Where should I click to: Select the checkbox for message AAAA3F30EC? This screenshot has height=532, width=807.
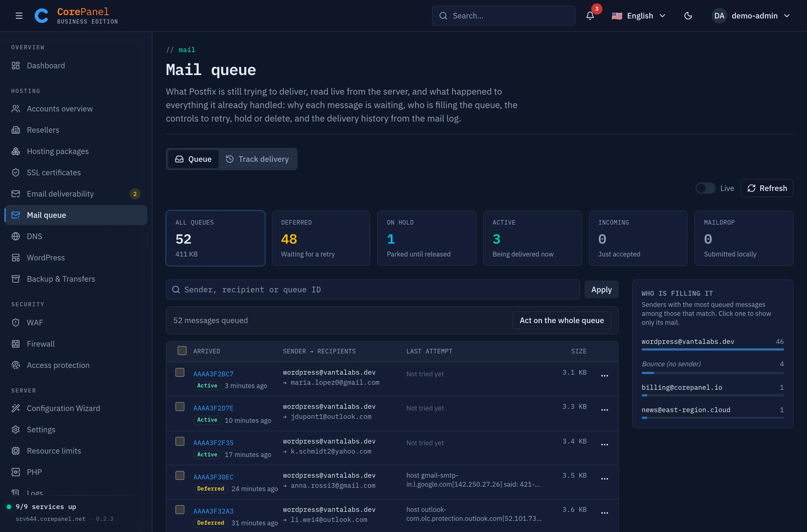click(x=180, y=476)
